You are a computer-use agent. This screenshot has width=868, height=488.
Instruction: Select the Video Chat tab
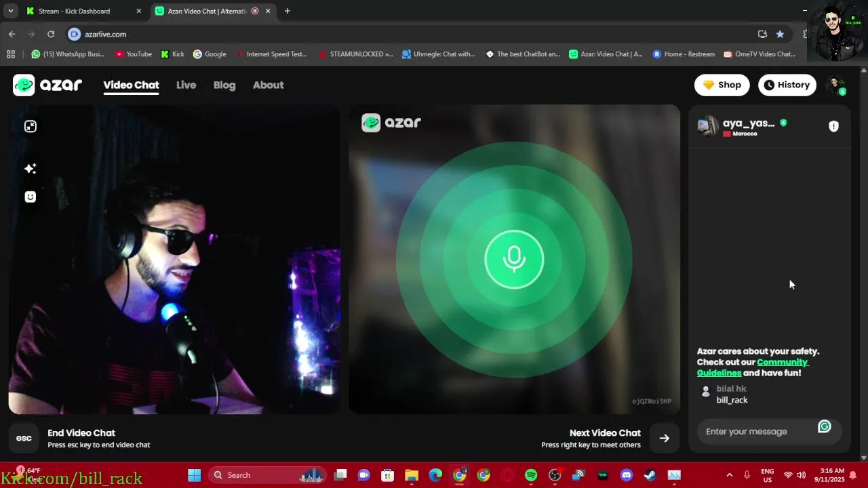pyautogui.click(x=131, y=85)
